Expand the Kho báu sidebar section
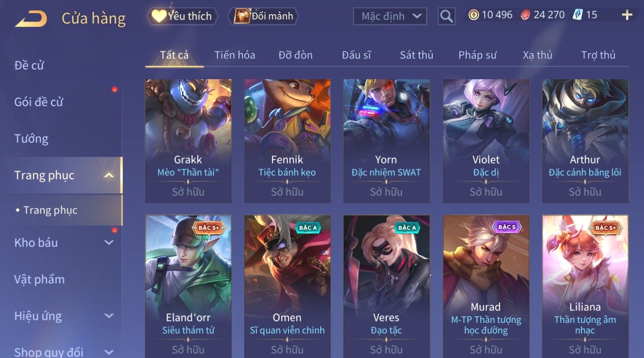 point(109,243)
